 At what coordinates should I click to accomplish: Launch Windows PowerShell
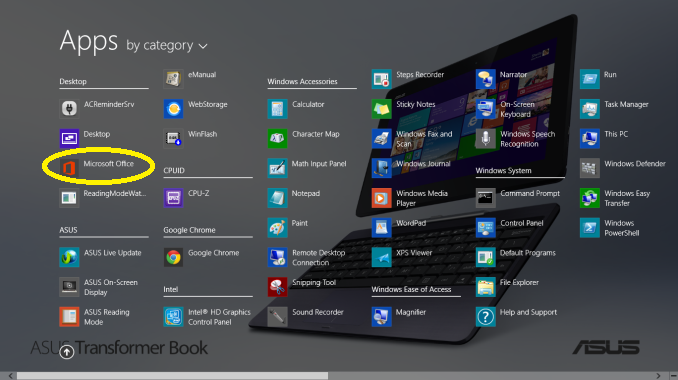pos(590,227)
